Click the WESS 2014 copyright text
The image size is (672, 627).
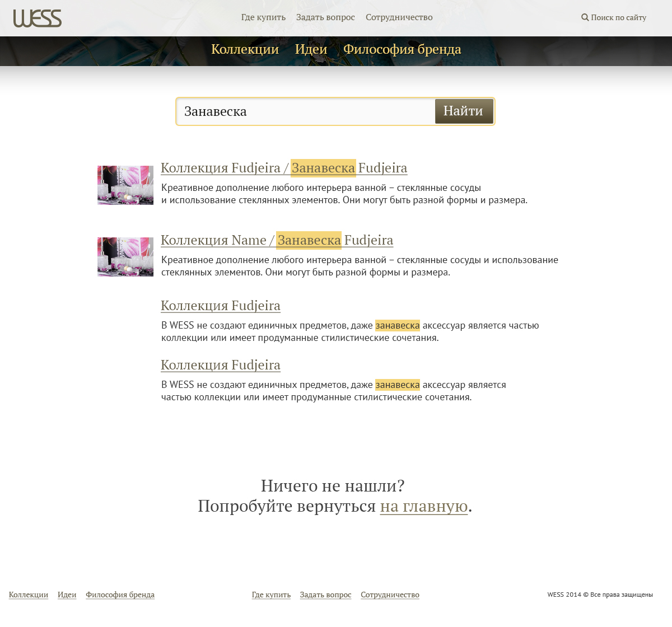tap(600, 595)
